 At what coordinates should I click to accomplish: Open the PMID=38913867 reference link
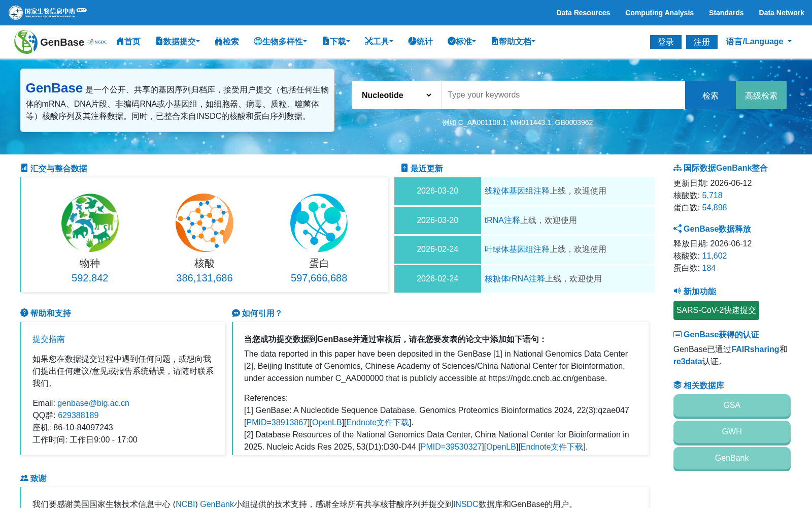[x=277, y=422]
